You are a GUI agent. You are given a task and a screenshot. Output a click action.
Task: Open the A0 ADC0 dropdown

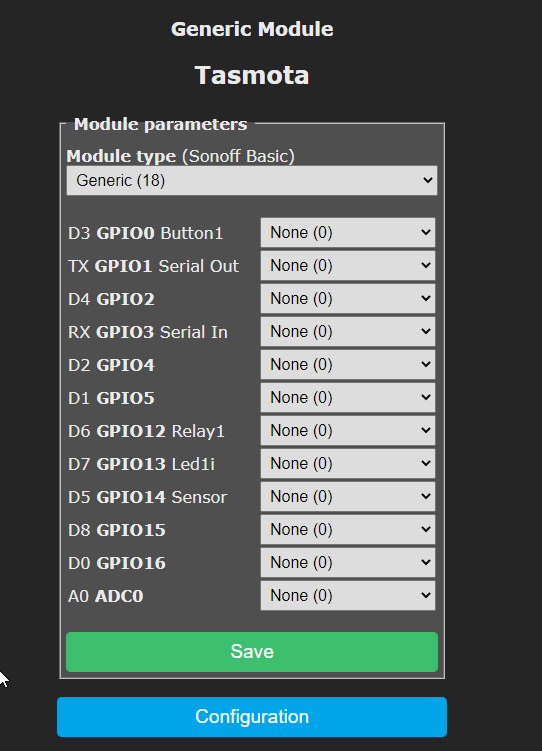pos(348,596)
